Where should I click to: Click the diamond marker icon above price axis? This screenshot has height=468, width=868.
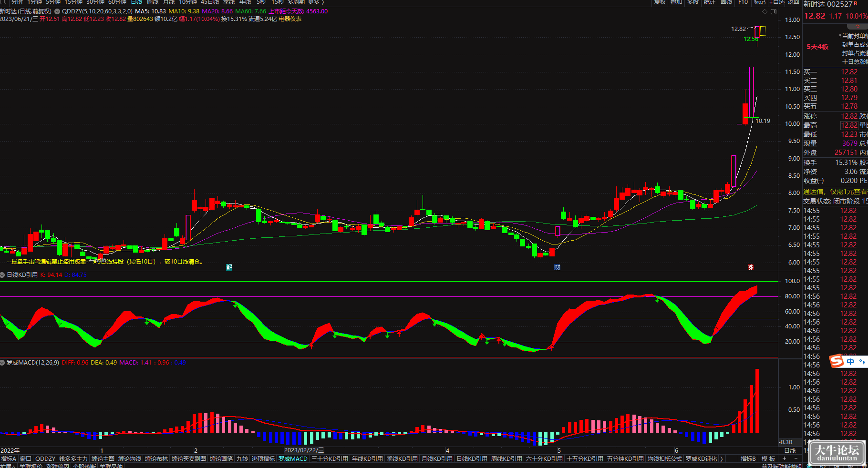765,12
